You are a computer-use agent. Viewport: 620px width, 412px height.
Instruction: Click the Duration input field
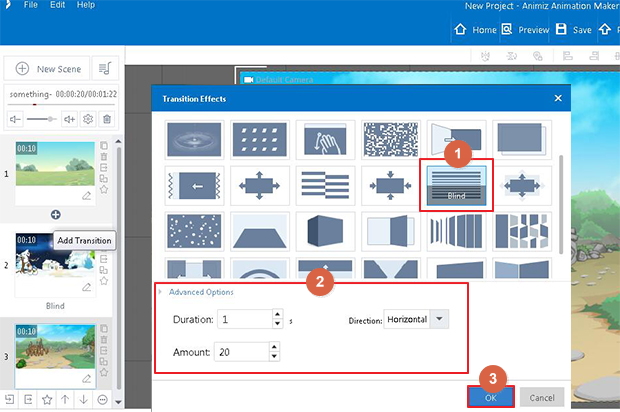pyautogui.click(x=245, y=319)
